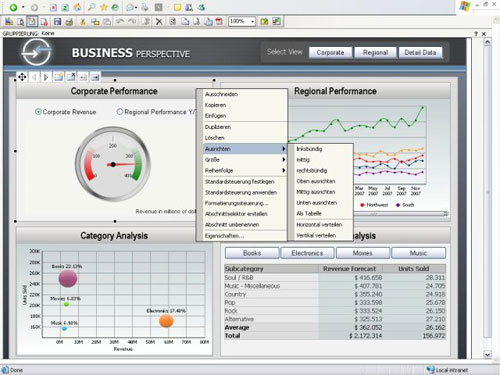Click the browser Print icon
The width and height of the screenshot is (500, 375).
click(x=145, y=7)
